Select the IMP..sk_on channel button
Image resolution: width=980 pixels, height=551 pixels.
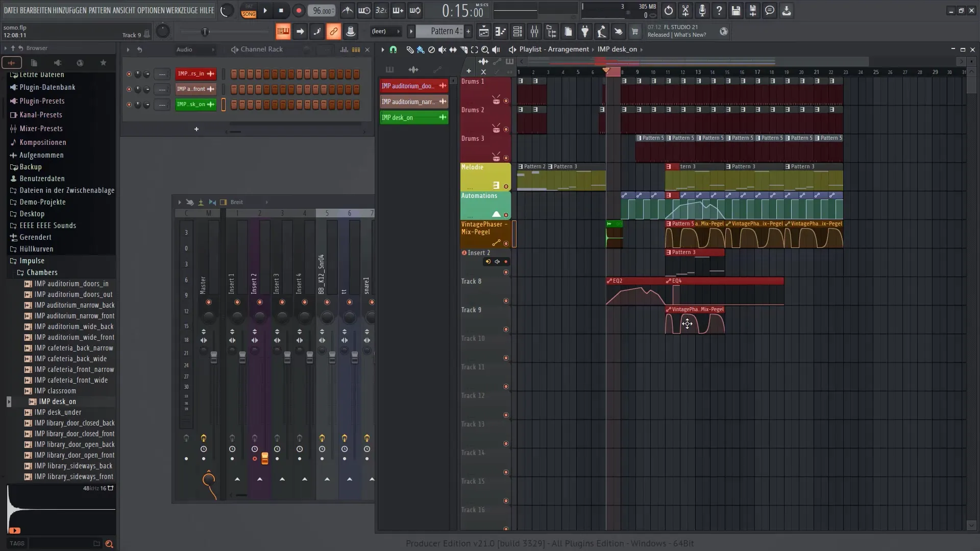[195, 105]
